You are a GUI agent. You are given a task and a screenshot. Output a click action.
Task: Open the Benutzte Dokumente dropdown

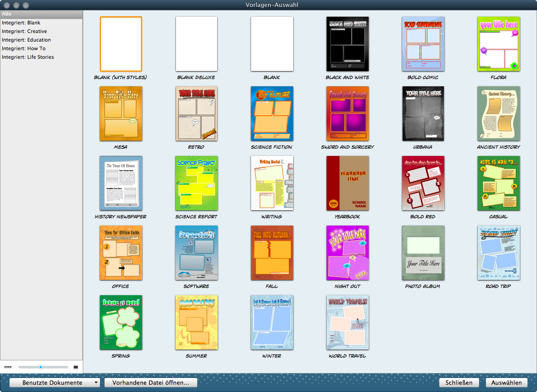coord(54,383)
